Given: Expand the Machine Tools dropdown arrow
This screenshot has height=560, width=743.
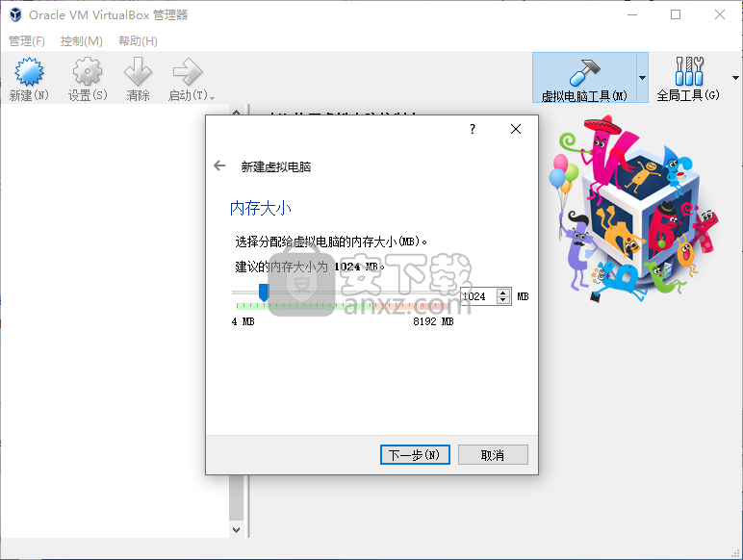Looking at the screenshot, I should 643,78.
